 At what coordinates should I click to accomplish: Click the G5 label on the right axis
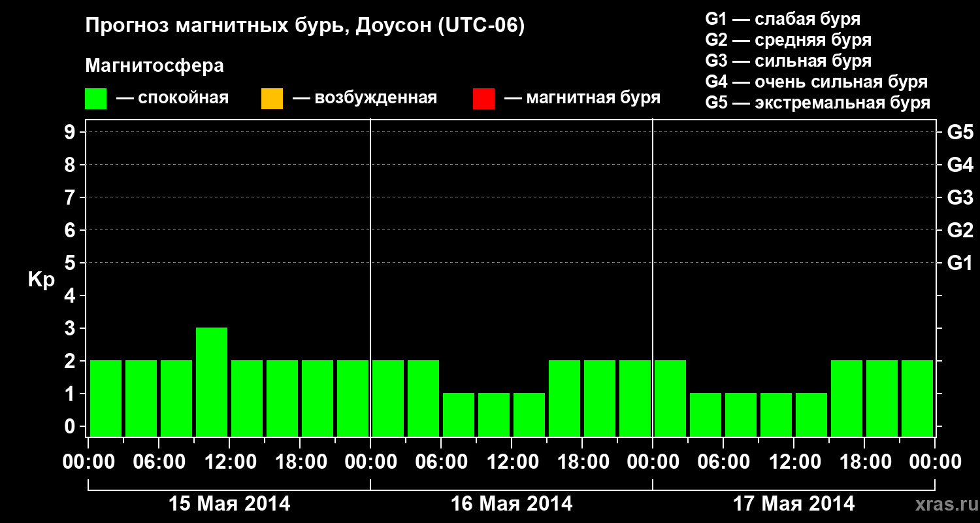coord(960,132)
